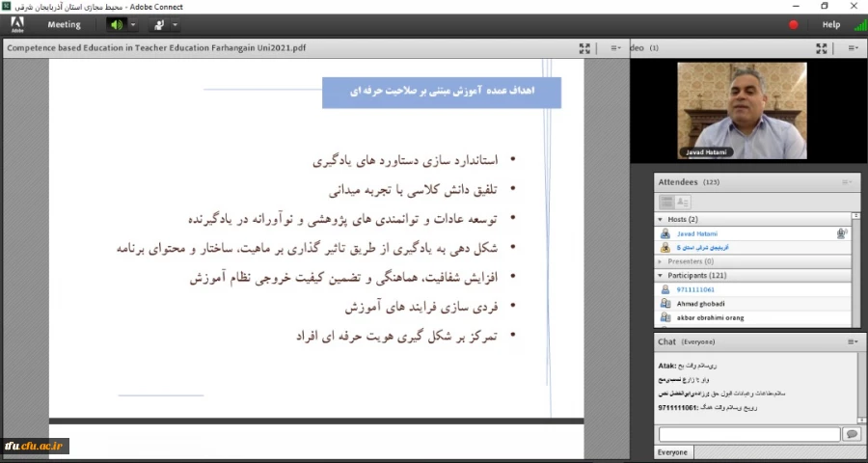
Task: Click the avatar icon beside 9711111061
Action: point(665,289)
